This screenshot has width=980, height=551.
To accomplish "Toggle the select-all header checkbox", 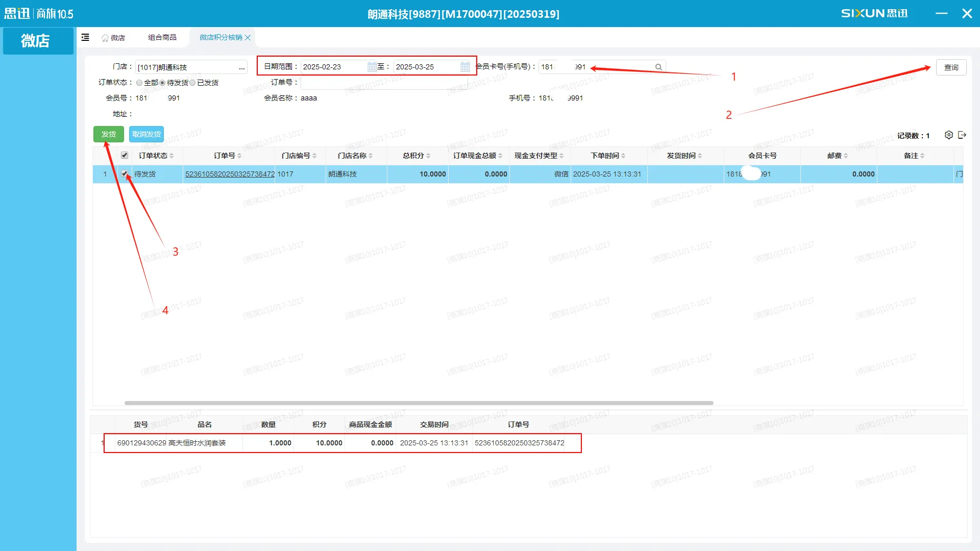I will coord(124,155).
